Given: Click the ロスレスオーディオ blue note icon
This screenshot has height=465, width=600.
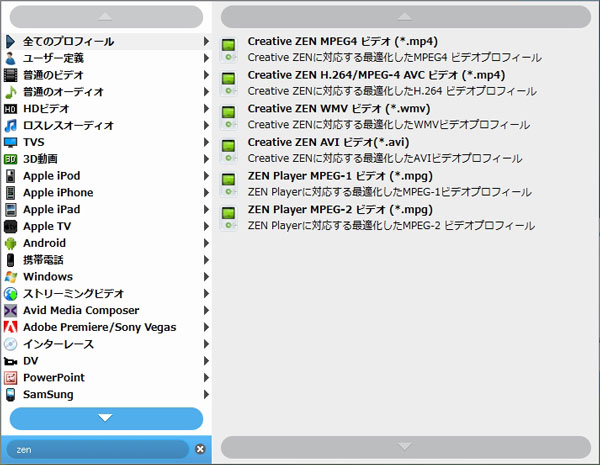Looking at the screenshot, I should [x=11, y=126].
